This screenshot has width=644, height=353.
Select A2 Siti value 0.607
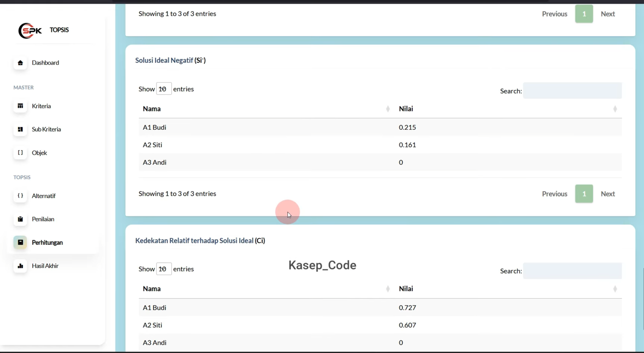pyautogui.click(x=407, y=325)
